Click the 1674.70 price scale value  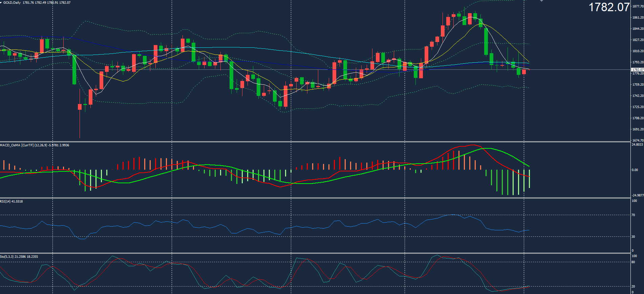pos(638,140)
